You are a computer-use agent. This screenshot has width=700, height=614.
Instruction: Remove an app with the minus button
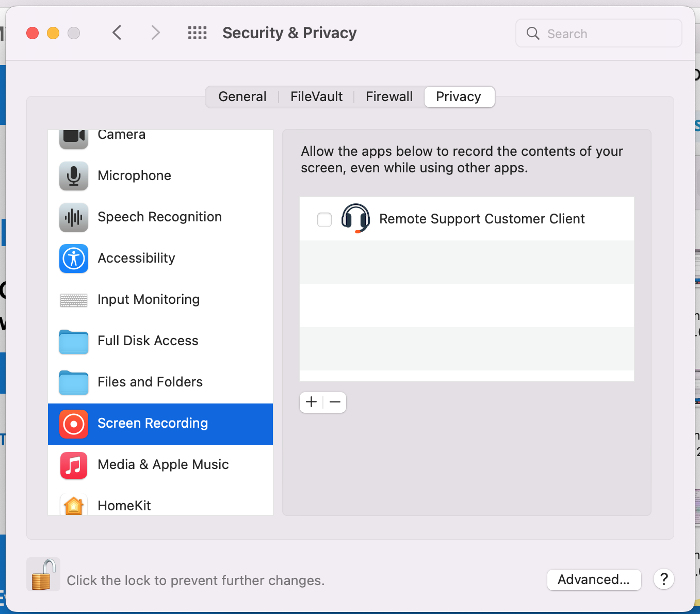pos(335,402)
